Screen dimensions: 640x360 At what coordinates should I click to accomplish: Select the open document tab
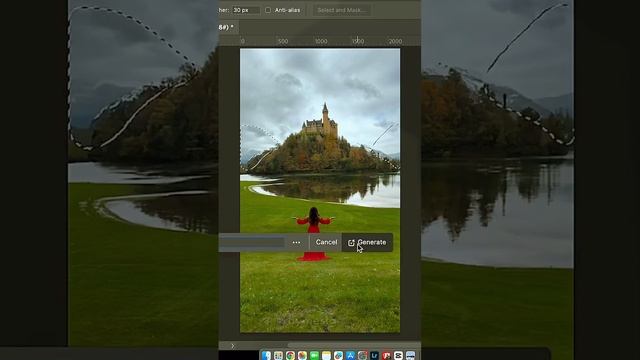pos(228,27)
